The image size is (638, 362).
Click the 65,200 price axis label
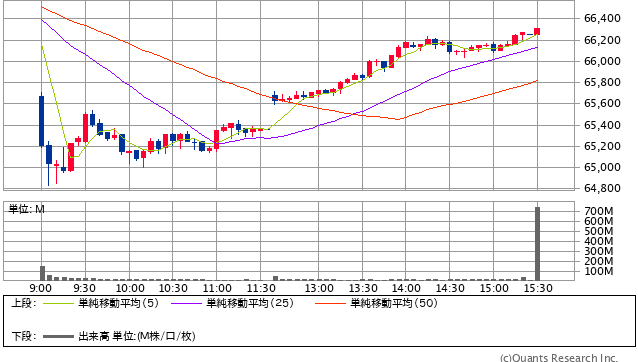point(602,146)
